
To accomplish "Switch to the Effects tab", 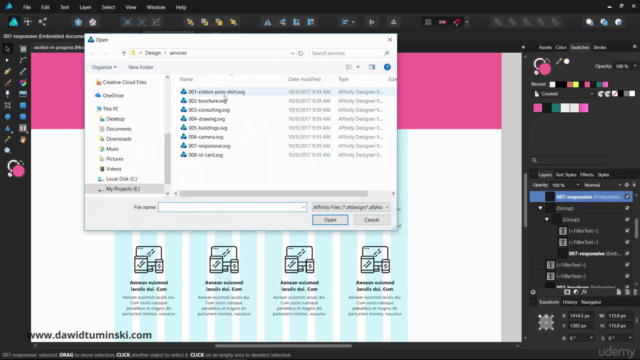I will (x=587, y=175).
